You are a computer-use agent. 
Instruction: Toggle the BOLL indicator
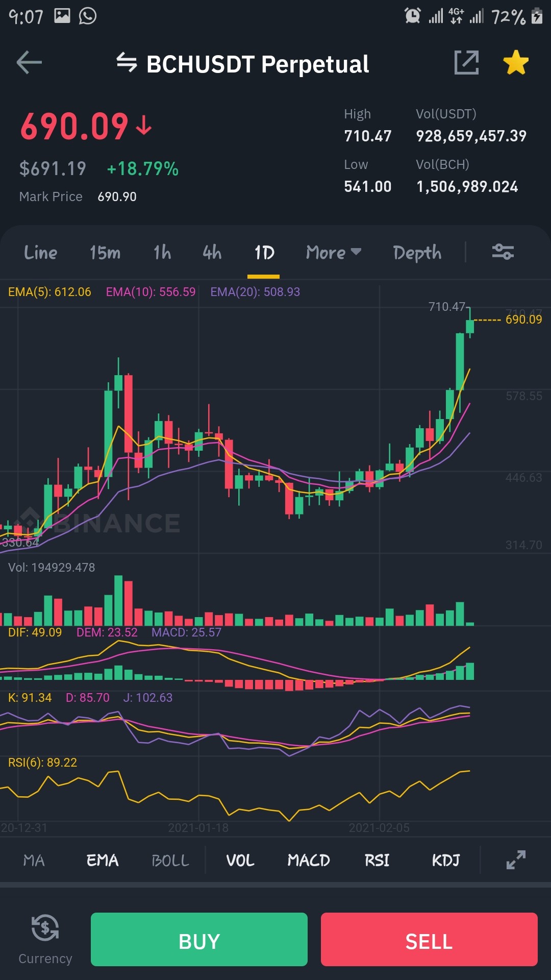[x=170, y=861]
